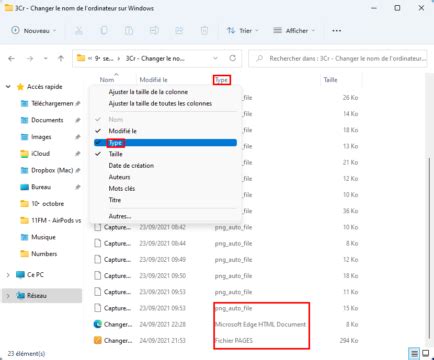Viewport: 434px width, 360px height.
Task: Expand the Ce PC tree node
Action: coord(8,275)
